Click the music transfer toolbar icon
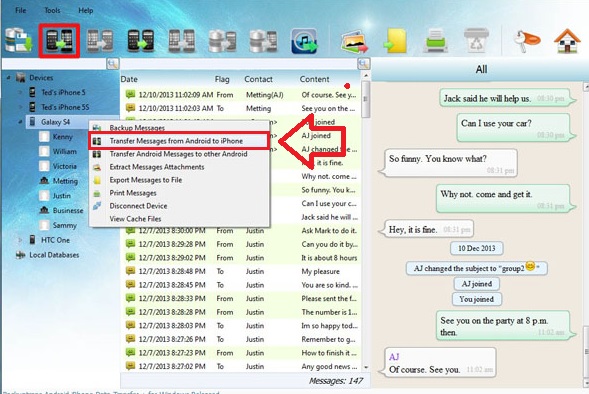 (x=304, y=41)
